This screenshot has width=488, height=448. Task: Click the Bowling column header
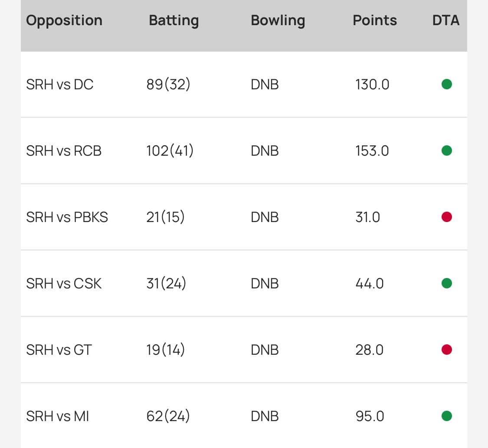[278, 20]
